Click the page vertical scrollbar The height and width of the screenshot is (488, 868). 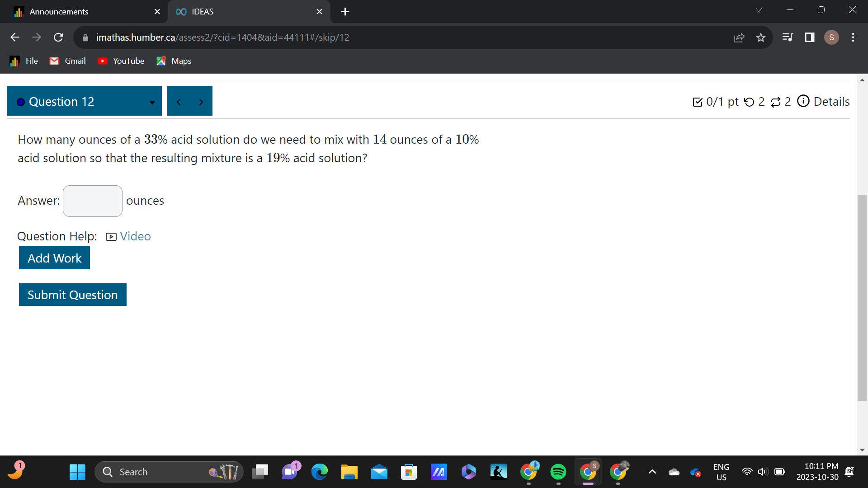pos(862,297)
